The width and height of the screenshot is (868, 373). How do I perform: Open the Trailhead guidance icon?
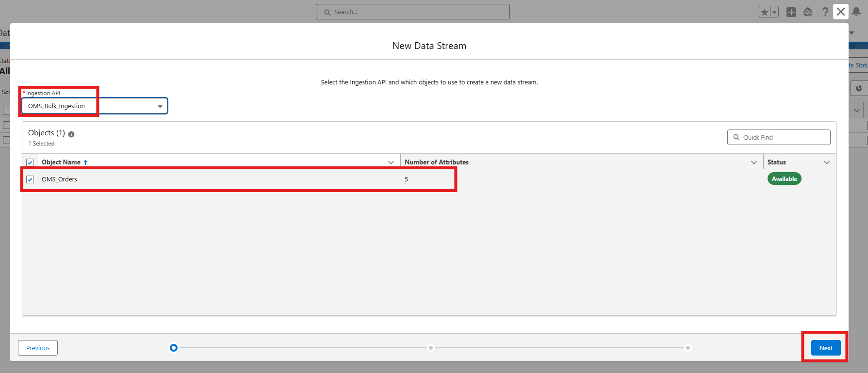tap(808, 12)
